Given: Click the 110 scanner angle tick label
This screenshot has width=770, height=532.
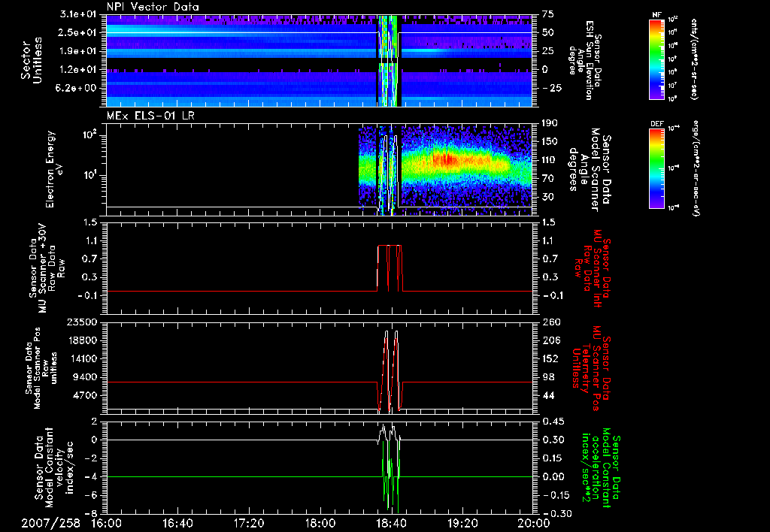Looking at the screenshot, I should point(550,160).
